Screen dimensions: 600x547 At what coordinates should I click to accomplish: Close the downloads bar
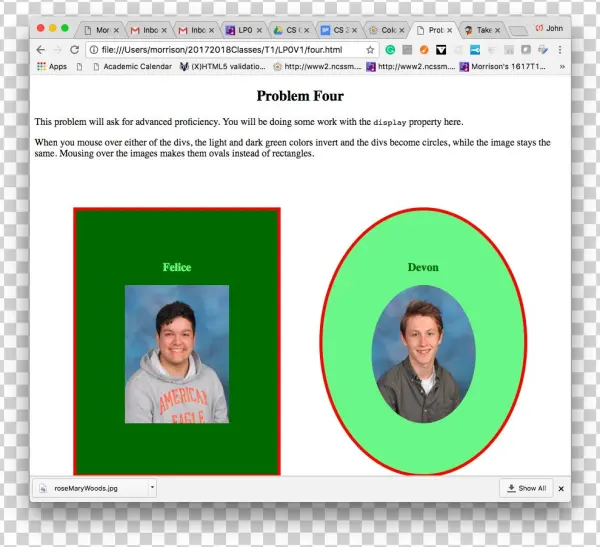point(561,489)
